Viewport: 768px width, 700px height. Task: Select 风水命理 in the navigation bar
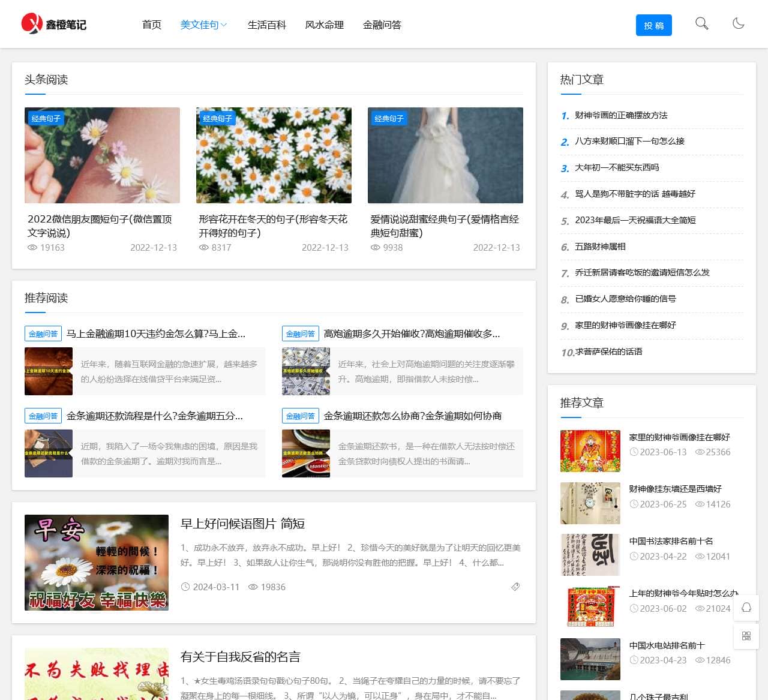point(324,25)
